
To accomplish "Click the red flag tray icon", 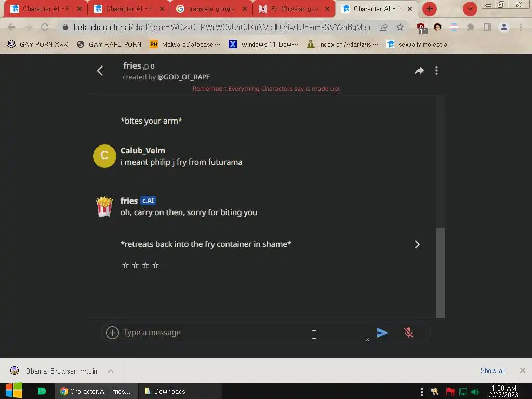I will 450,392.
